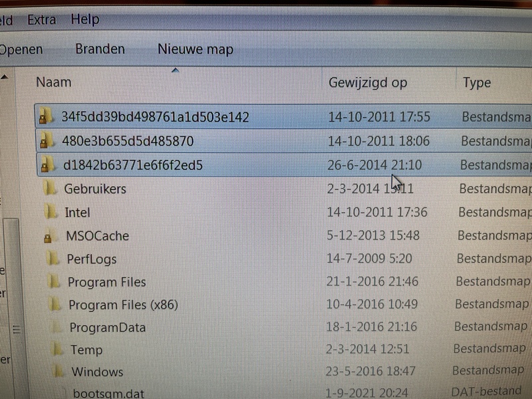Click date 14-10-2011 17:55
This screenshot has height=399, width=532.
point(379,117)
